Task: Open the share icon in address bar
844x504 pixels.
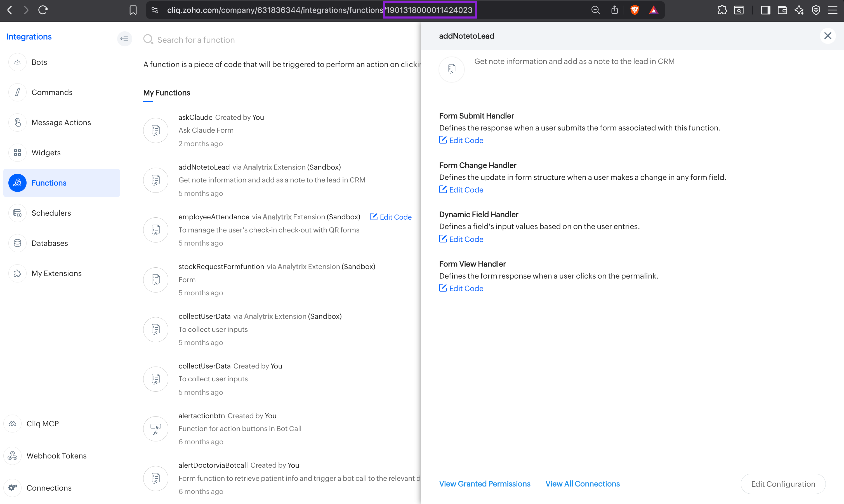Action: tap(614, 10)
